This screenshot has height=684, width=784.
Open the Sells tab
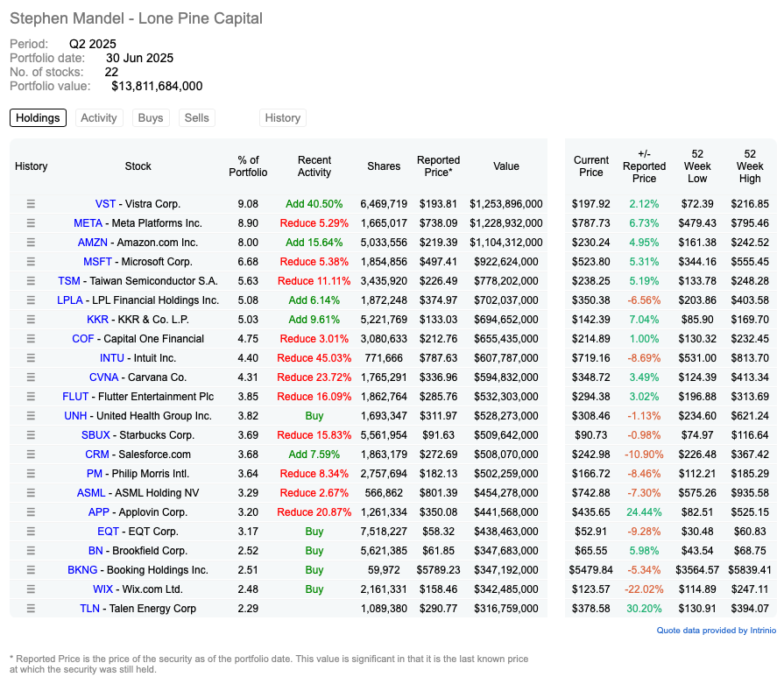tap(197, 118)
